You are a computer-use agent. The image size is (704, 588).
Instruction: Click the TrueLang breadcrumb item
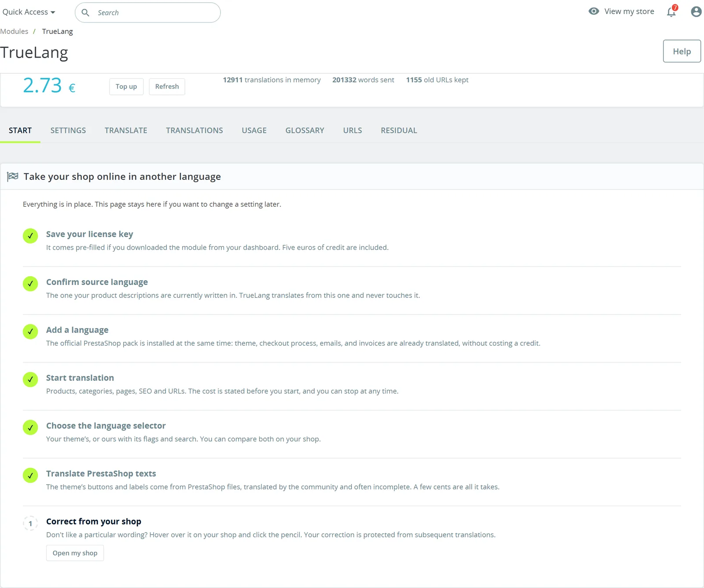(x=58, y=31)
